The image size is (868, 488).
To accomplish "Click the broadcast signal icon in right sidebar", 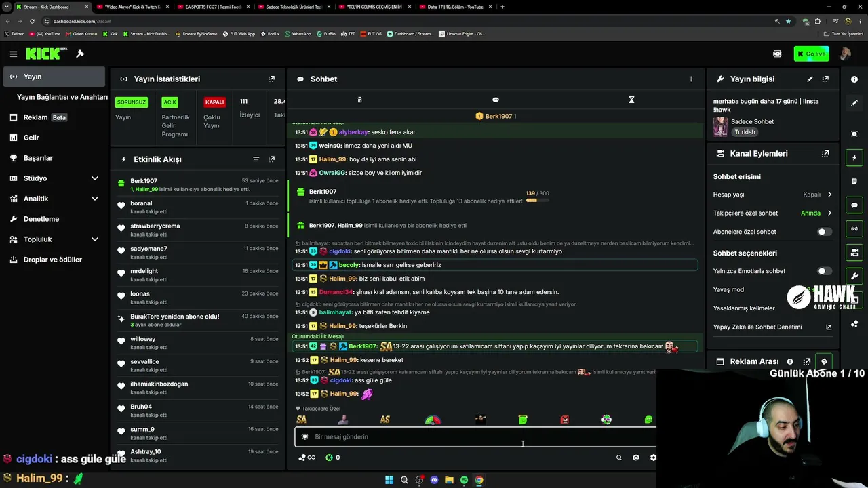I will pyautogui.click(x=854, y=229).
